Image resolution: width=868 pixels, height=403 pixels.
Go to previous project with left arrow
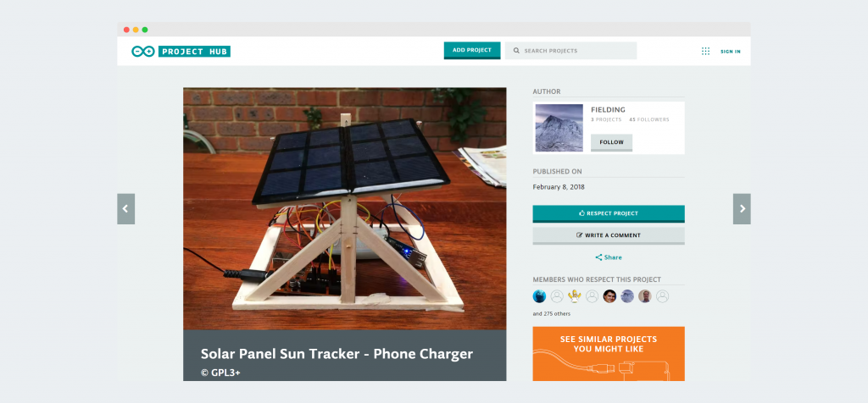pyautogui.click(x=125, y=209)
